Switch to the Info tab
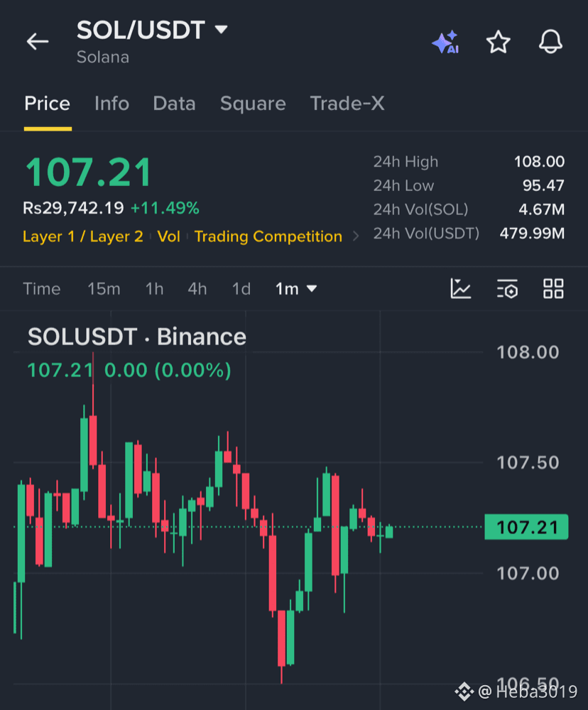Viewport: 588px width, 710px height. click(112, 104)
